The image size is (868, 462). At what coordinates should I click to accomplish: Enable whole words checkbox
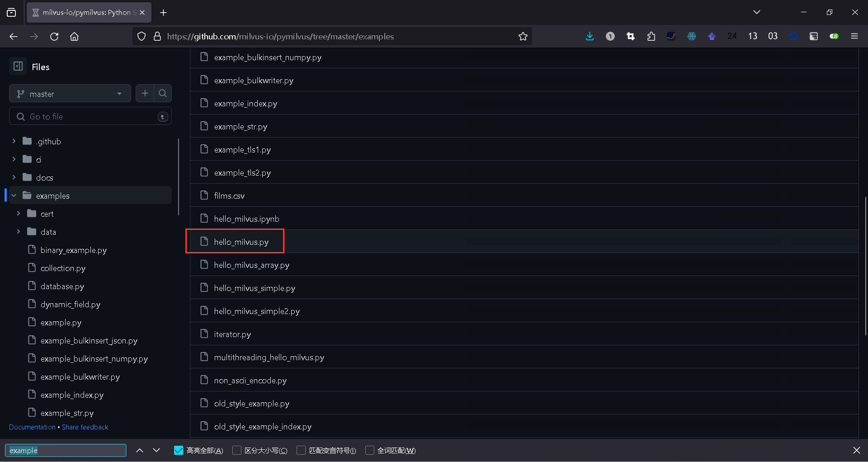point(370,450)
